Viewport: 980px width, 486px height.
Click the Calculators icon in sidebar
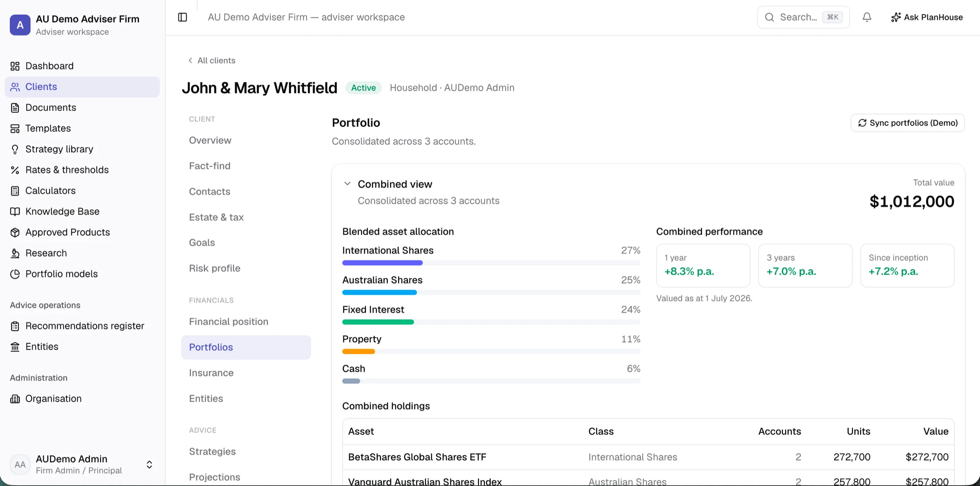click(x=15, y=191)
